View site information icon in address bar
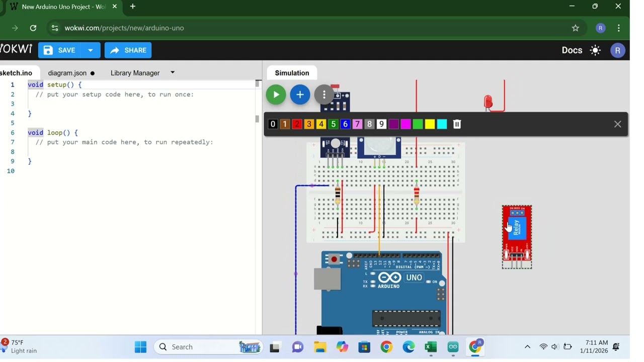 (55, 28)
